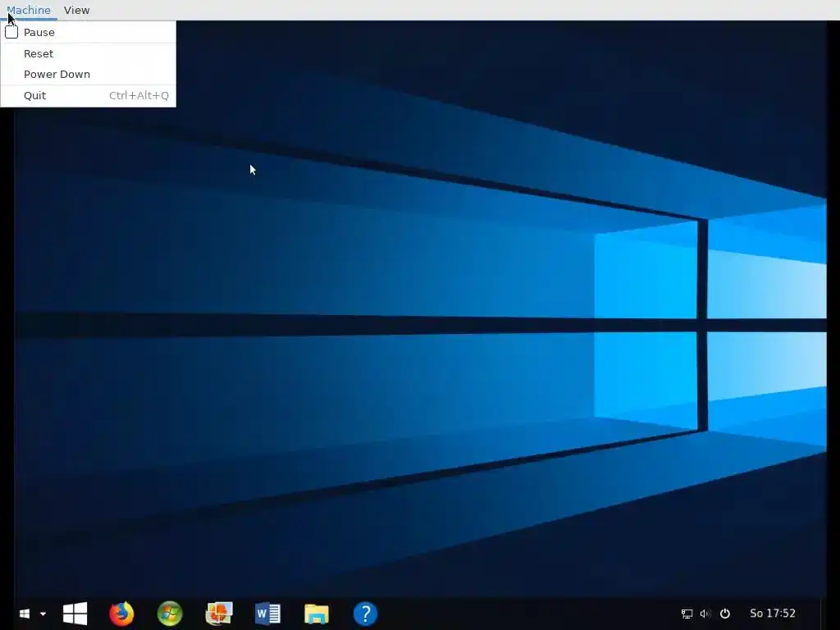Choose Power Down in the Machine menu
This screenshot has height=630, width=840.
coord(88,74)
